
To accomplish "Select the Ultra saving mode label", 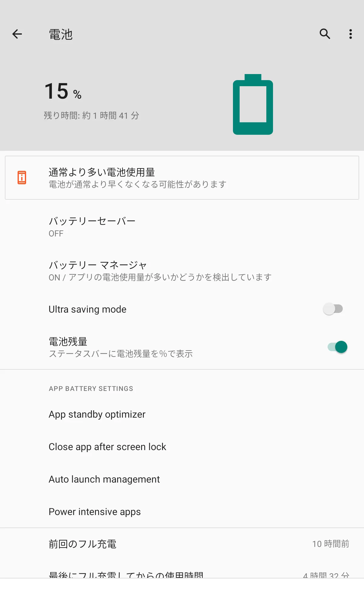I will coord(87,309).
